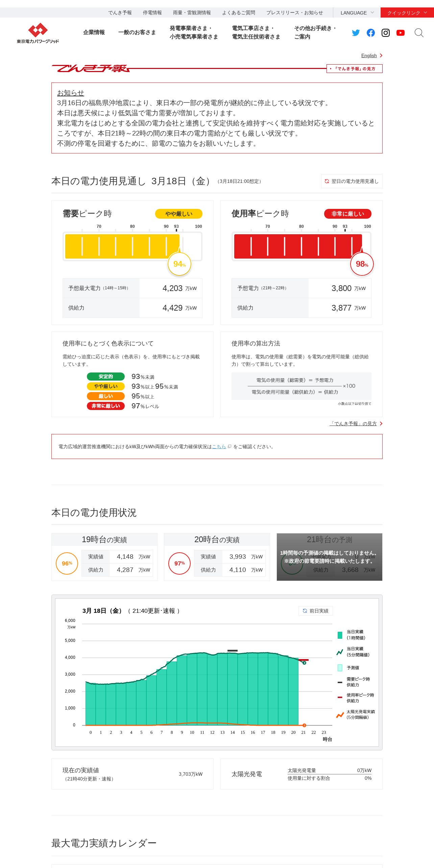
Task: Click the 太陽光発電実績 legend line icon
Action: pos(340,715)
